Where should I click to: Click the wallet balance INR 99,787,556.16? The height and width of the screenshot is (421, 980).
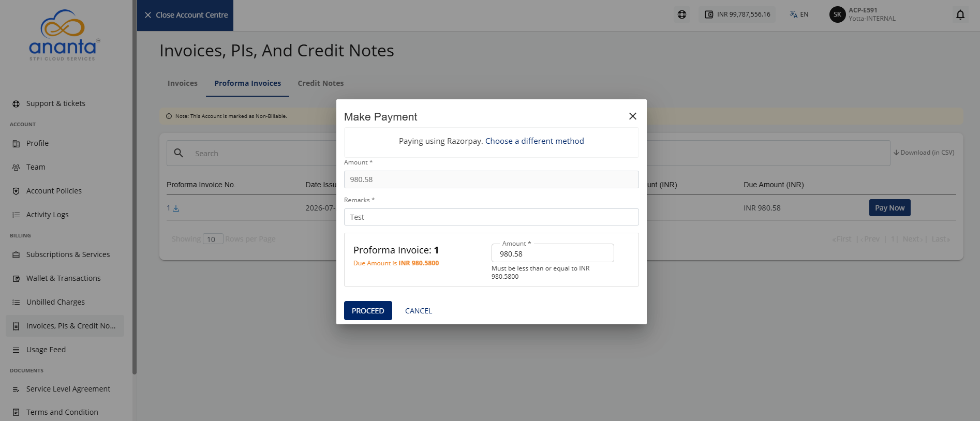tap(737, 14)
